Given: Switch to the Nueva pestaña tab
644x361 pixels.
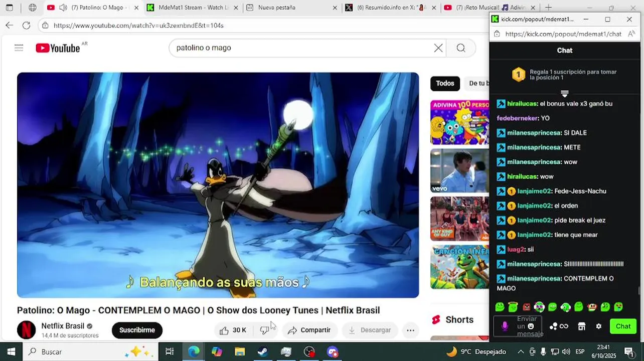Looking at the screenshot, I should pyautogui.click(x=292, y=8).
